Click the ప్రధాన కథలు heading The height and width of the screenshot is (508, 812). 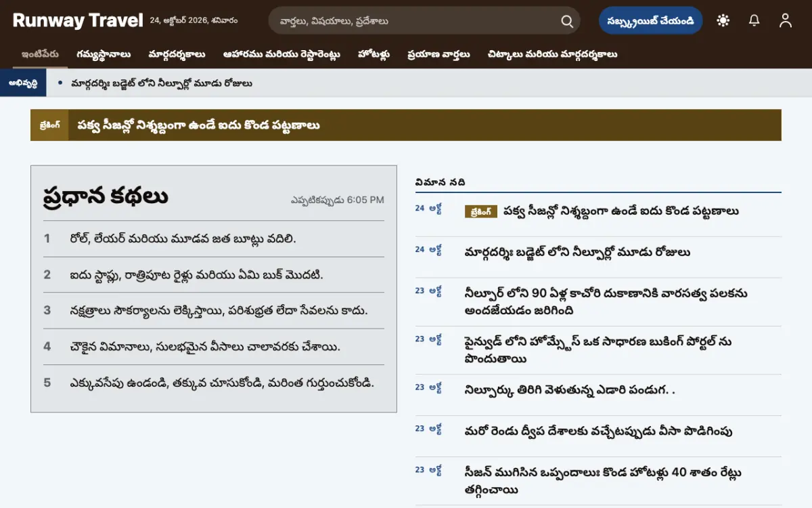click(106, 196)
